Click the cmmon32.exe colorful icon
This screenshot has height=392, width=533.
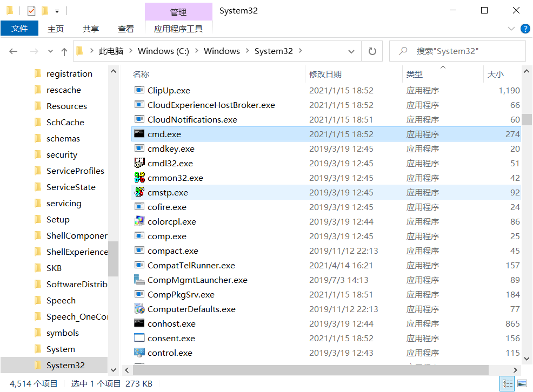point(139,178)
